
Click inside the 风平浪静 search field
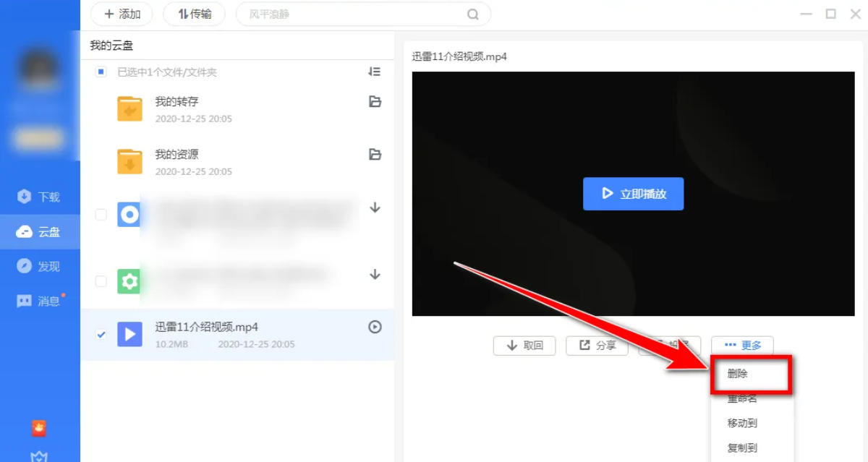325,14
